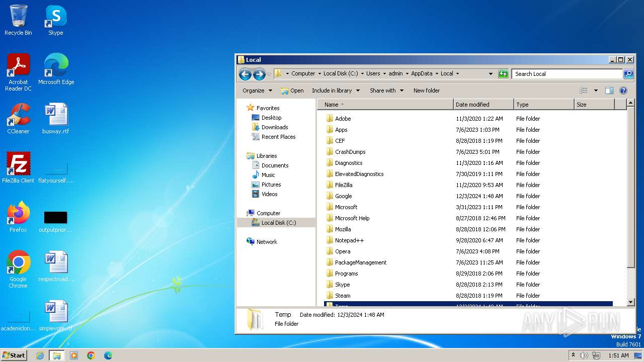Expand the AppData breadcrumb arrow
This screenshot has width=644, height=362.
(437, 74)
